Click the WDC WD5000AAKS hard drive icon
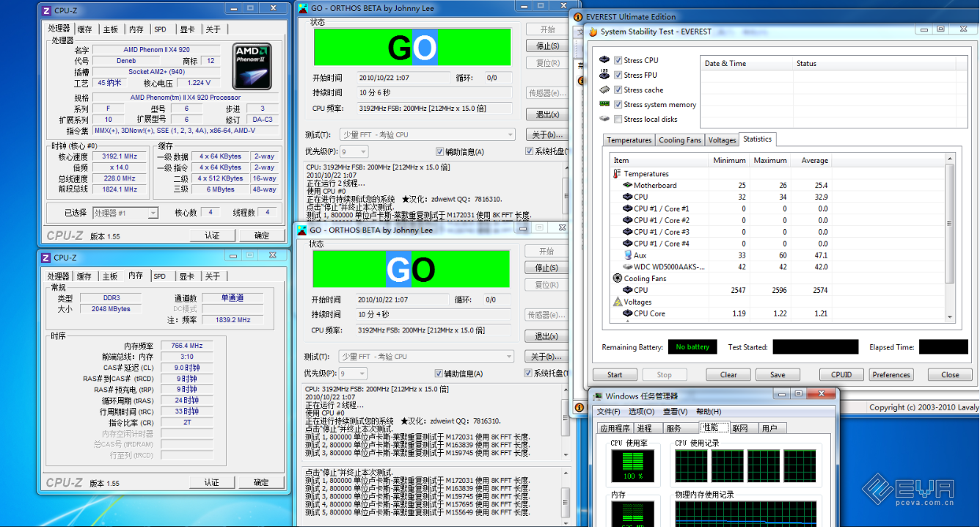980x527 pixels. 627,266
